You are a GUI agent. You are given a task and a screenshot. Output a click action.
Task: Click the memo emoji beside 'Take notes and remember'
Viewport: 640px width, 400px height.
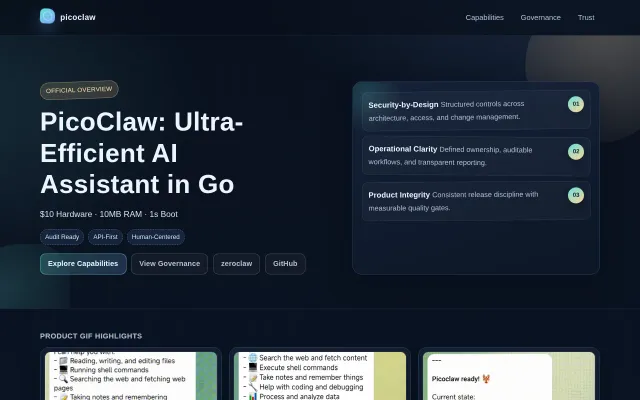pos(253,378)
